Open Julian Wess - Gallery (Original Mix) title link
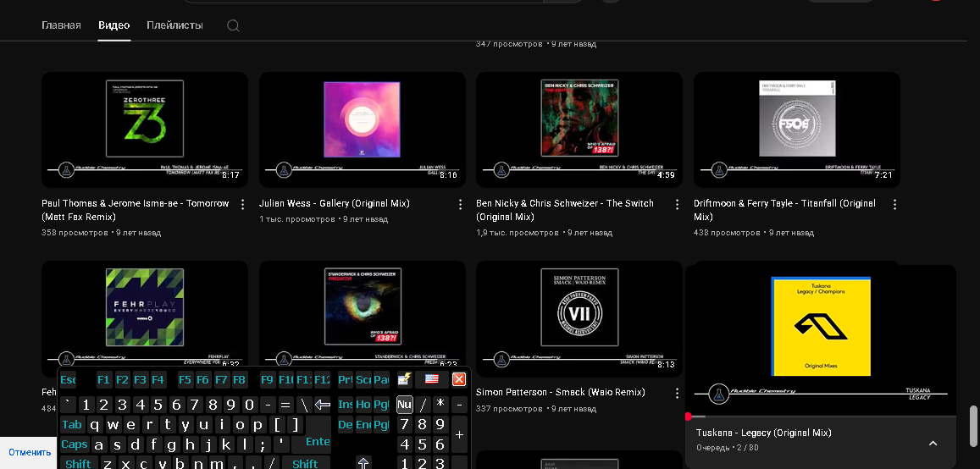 [x=335, y=203]
